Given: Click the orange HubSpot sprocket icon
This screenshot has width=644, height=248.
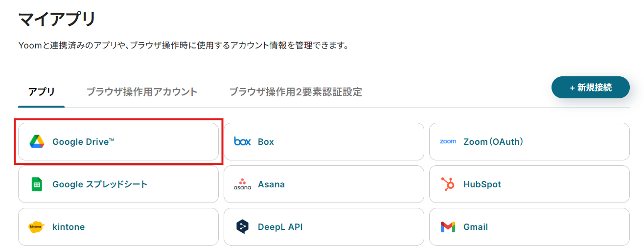Looking at the screenshot, I should (448, 184).
